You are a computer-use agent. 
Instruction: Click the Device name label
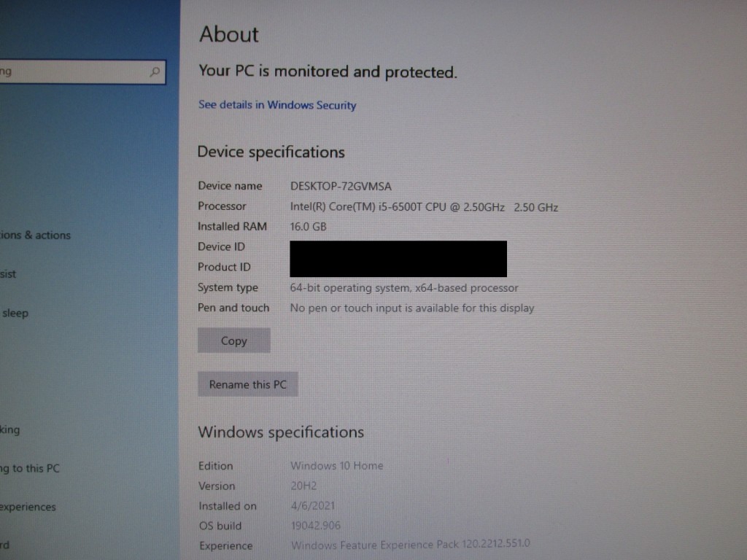click(230, 186)
